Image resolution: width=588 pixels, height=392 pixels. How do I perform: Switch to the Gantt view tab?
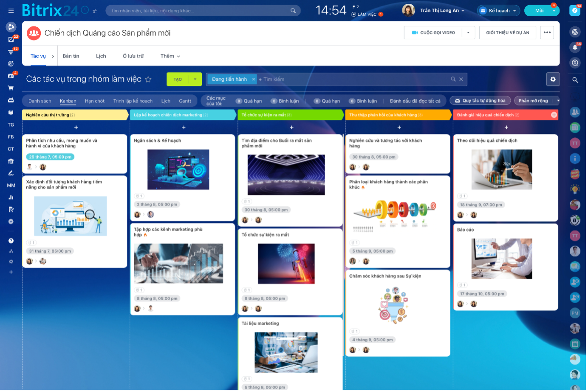tap(185, 101)
